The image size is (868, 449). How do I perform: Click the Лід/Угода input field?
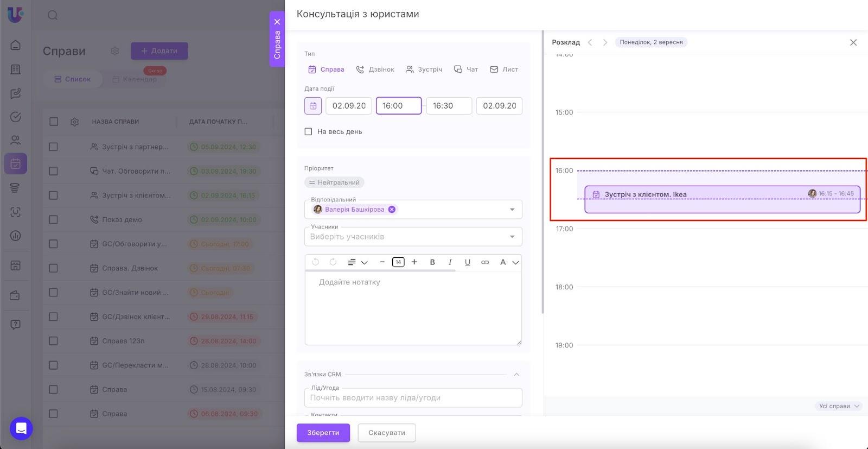(x=413, y=398)
